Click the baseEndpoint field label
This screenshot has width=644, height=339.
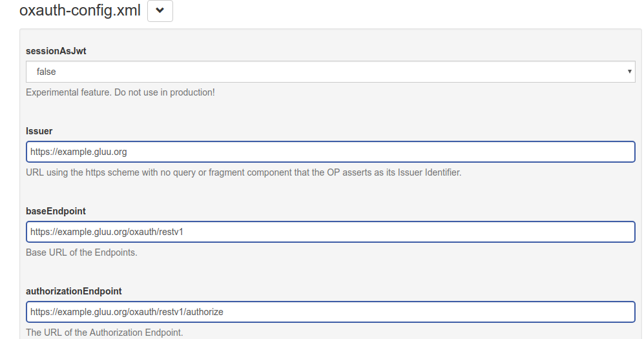pyautogui.click(x=56, y=211)
